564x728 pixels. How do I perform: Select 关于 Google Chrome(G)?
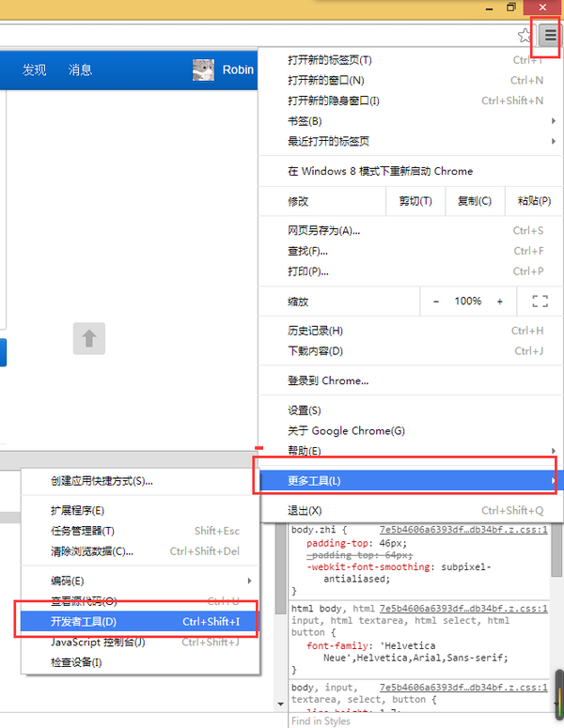click(x=411, y=431)
